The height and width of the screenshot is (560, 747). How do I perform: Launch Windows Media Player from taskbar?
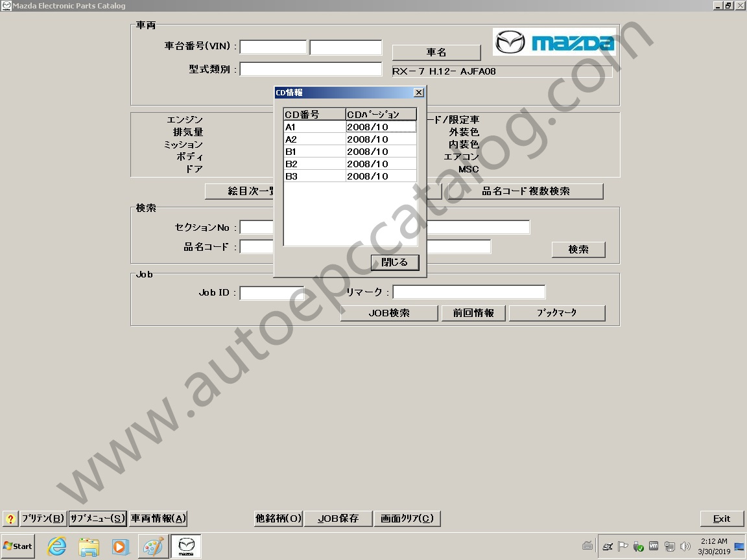click(121, 546)
